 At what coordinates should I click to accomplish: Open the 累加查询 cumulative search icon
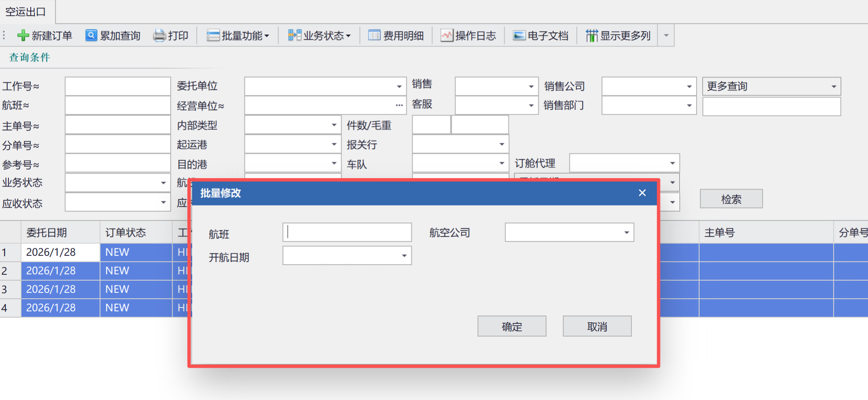click(91, 35)
